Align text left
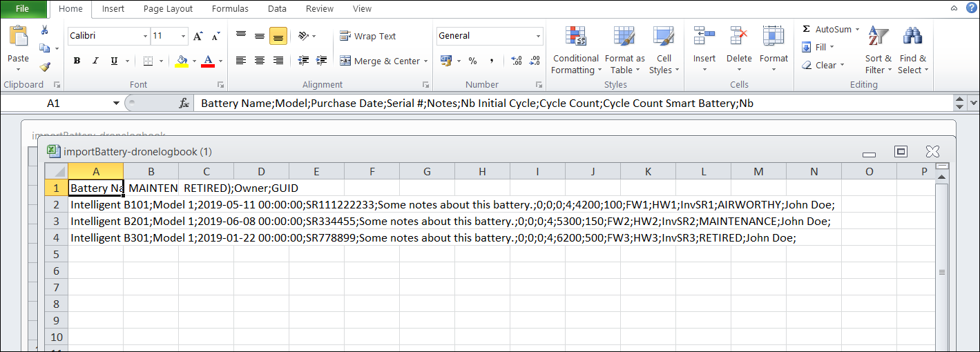The height and width of the screenshot is (352, 980). [241, 61]
